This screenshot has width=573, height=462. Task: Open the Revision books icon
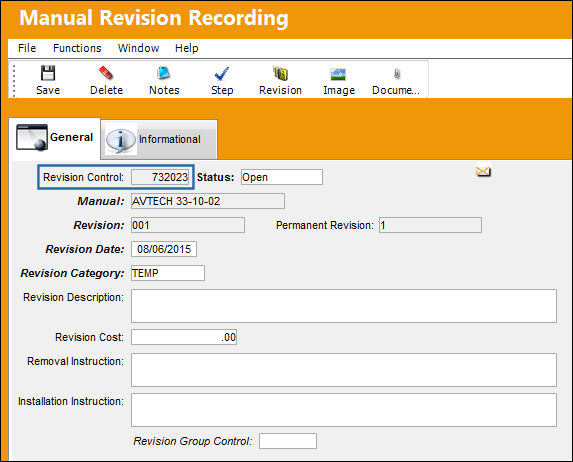[x=280, y=73]
